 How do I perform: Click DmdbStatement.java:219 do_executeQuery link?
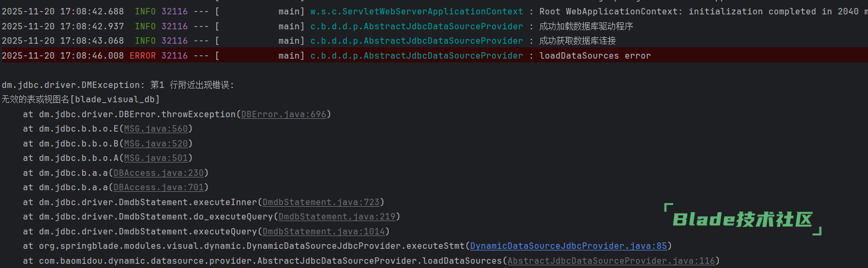(x=337, y=217)
